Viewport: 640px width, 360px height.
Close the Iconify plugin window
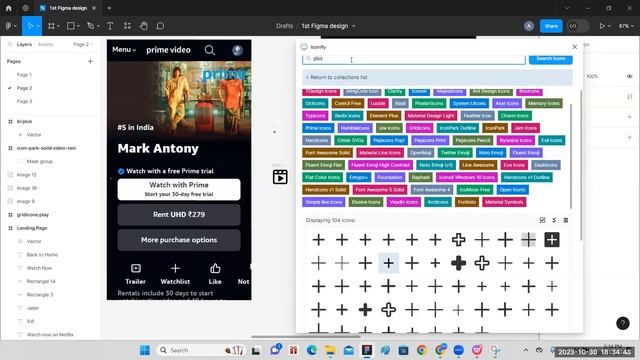point(575,47)
